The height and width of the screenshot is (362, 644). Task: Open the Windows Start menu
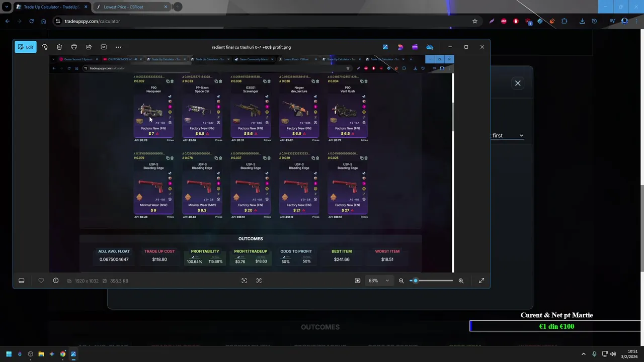9,354
